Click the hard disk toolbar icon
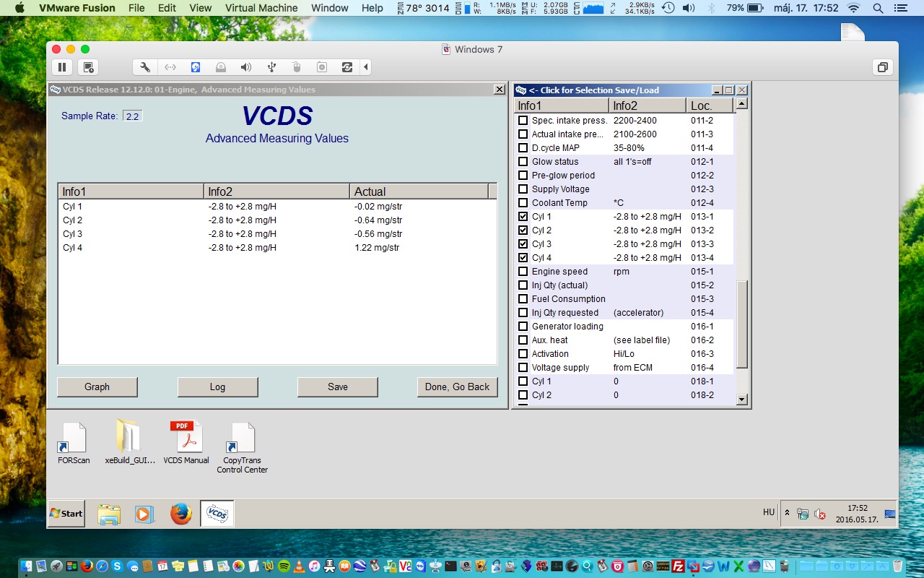 196,67
